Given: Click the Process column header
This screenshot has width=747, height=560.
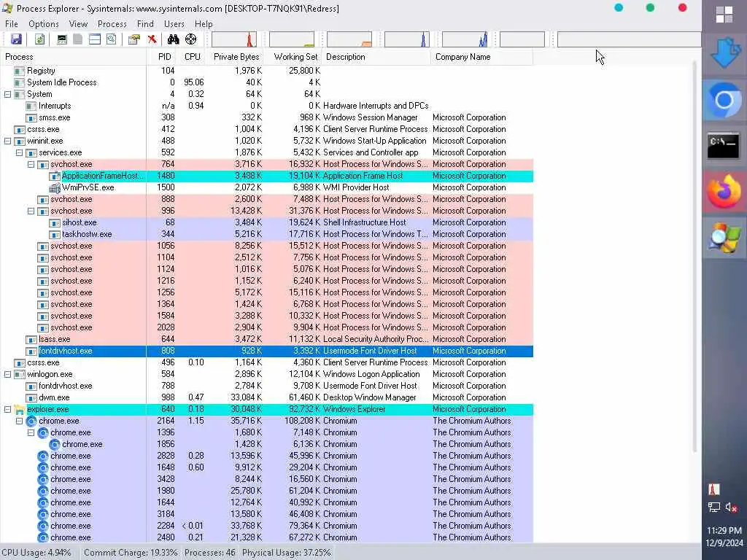Looking at the screenshot, I should pos(73,57).
